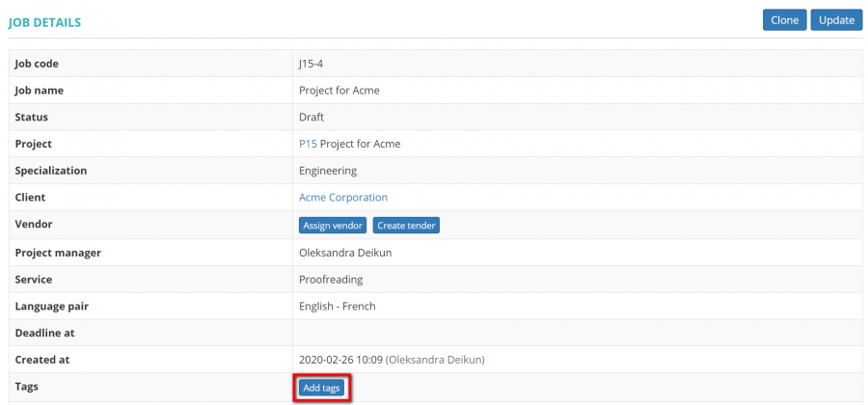Open Create tender for the vendor

click(x=406, y=226)
